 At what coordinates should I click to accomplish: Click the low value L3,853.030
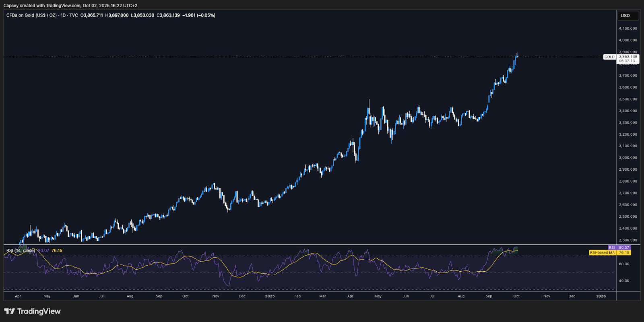(x=142, y=15)
